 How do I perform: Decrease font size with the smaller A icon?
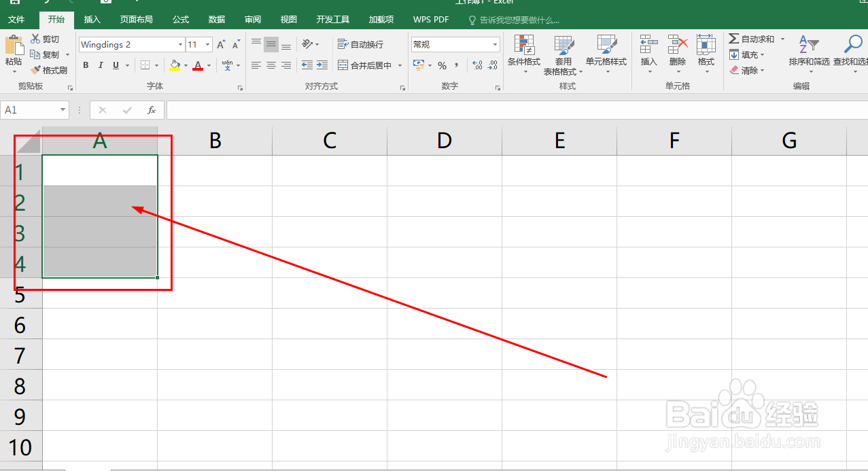236,45
